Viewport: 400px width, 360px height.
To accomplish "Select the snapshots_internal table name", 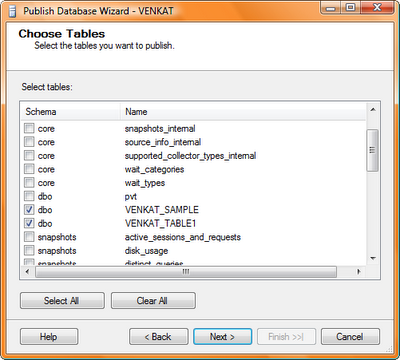I will coord(160,128).
